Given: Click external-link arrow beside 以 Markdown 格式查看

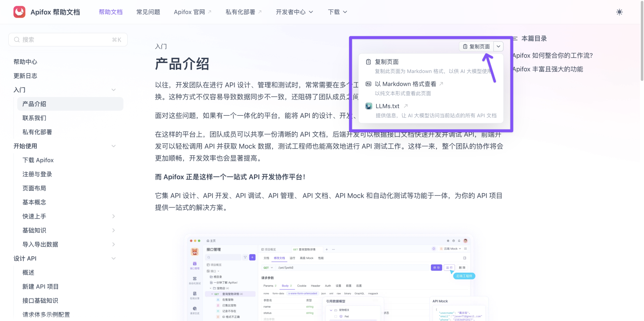Looking at the screenshot, I should pyautogui.click(x=441, y=84).
